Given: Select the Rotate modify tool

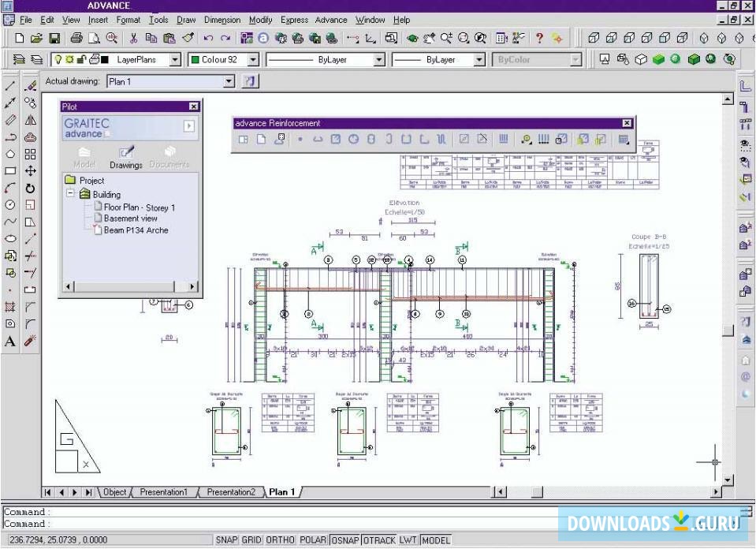Looking at the screenshot, I should click(31, 189).
